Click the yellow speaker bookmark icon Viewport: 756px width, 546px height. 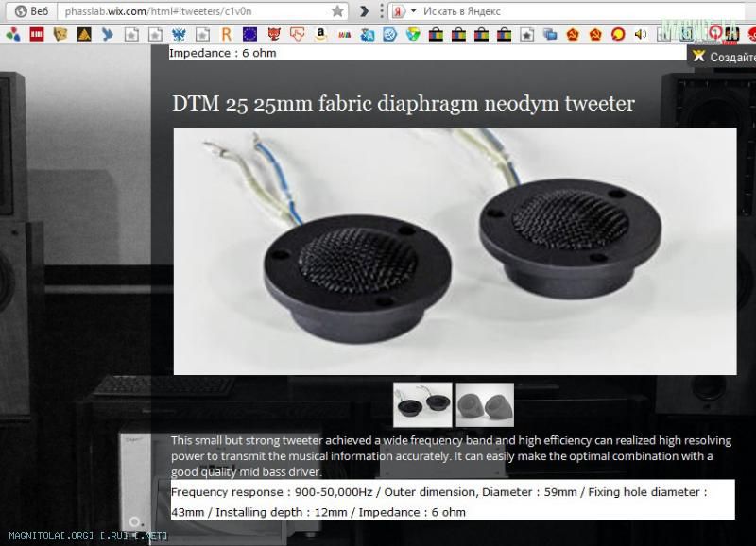[x=641, y=34]
